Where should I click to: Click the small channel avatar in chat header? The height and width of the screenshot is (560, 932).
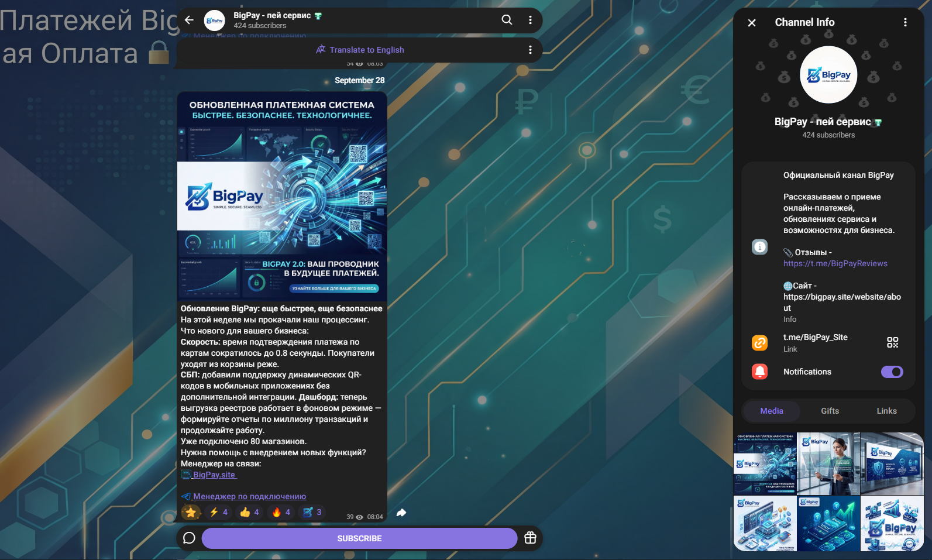215,20
